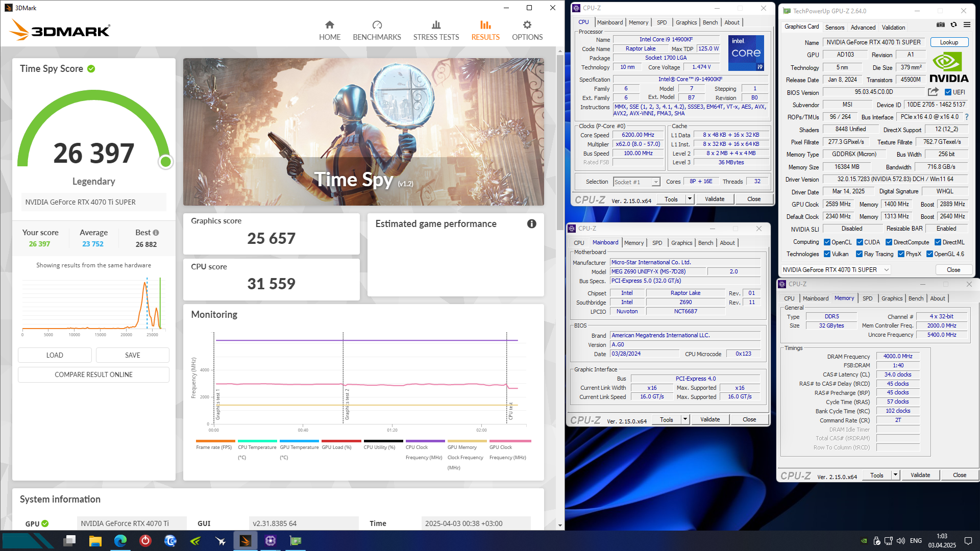The image size is (980, 551).
Task: Open the STRESS TESTS section
Action: [x=436, y=31]
